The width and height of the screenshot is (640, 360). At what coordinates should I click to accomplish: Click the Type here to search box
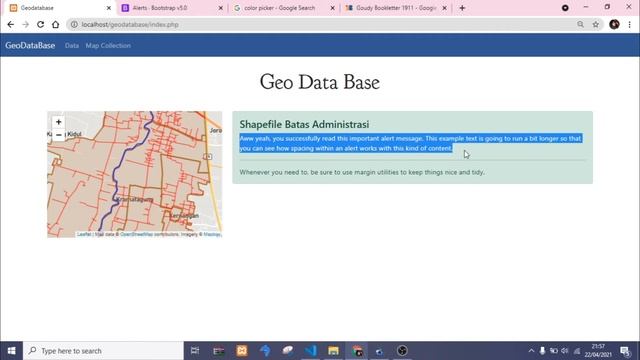(103, 351)
